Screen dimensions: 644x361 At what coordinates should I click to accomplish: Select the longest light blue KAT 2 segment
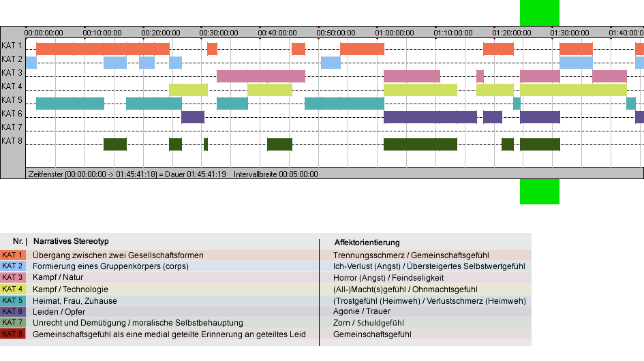point(576,63)
